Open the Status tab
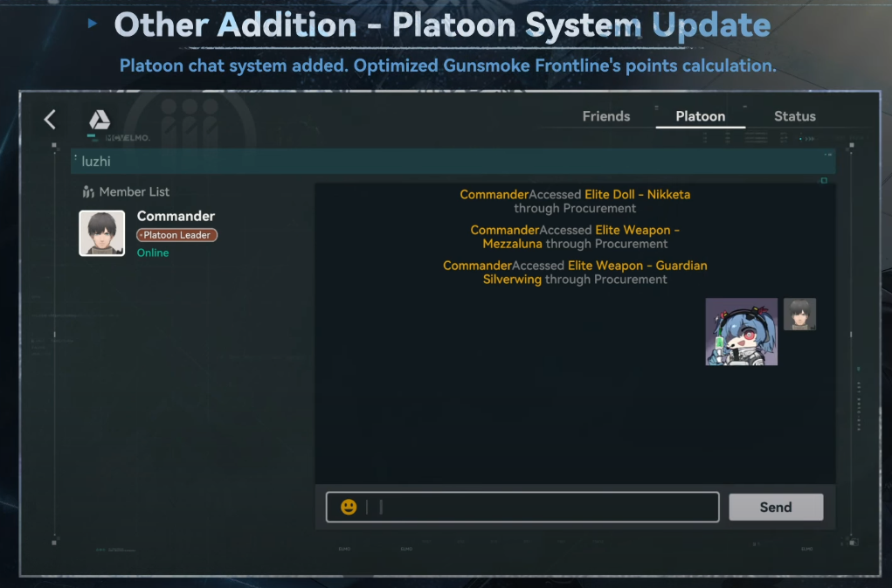The height and width of the screenshot is (588, 892). click(x=795, y=116)
